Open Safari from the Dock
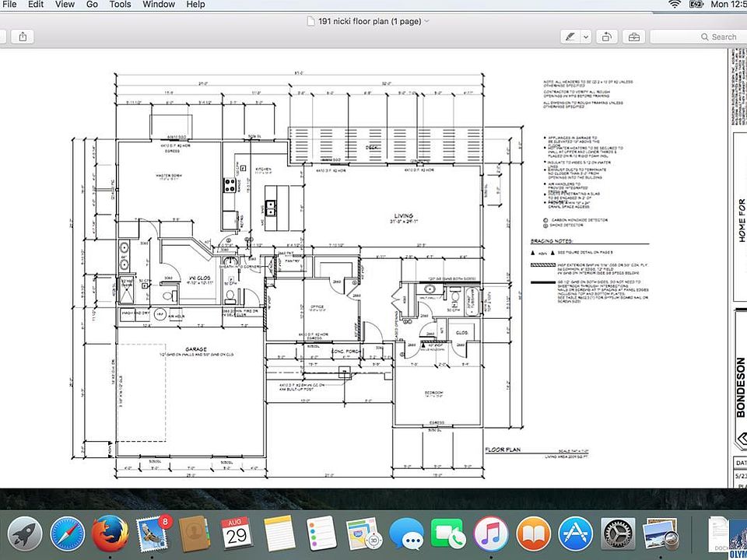Image resolution: width=747 pixels, height=560 pixels. [68, 535]
